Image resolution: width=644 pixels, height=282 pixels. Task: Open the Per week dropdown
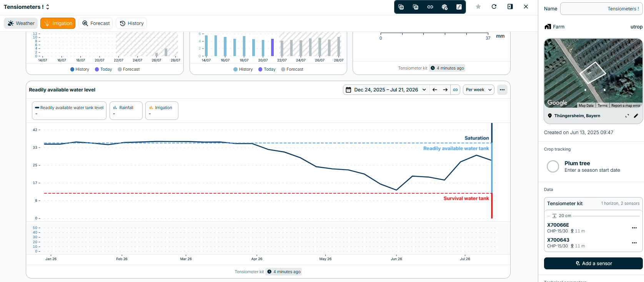479,90
